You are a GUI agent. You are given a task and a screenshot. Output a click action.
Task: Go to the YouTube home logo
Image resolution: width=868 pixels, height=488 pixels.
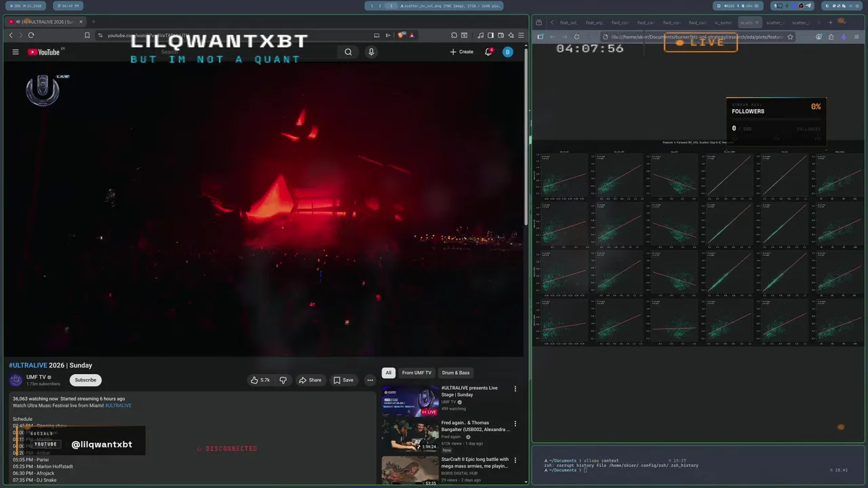click(44, 52)
